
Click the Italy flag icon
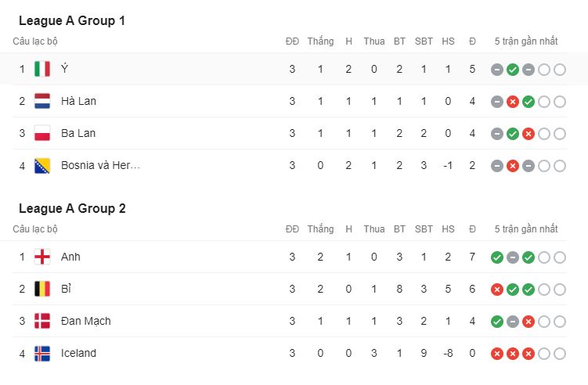(42, 69)
